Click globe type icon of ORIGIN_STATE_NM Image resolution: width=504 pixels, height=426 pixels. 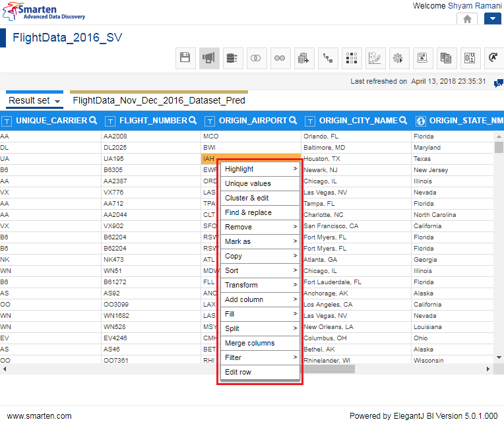coord(420,121)
